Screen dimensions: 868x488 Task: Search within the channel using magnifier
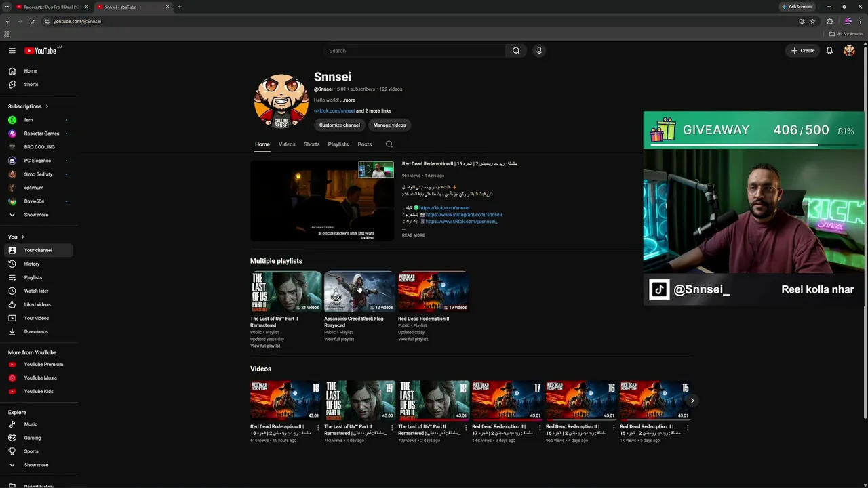click(389, 144)
